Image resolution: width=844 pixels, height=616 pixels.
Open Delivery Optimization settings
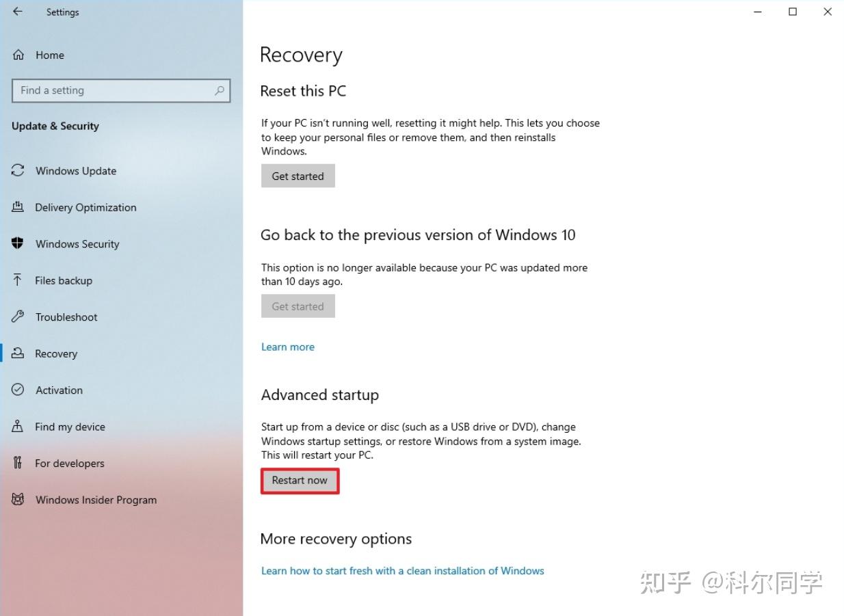(x=18, y=207)
